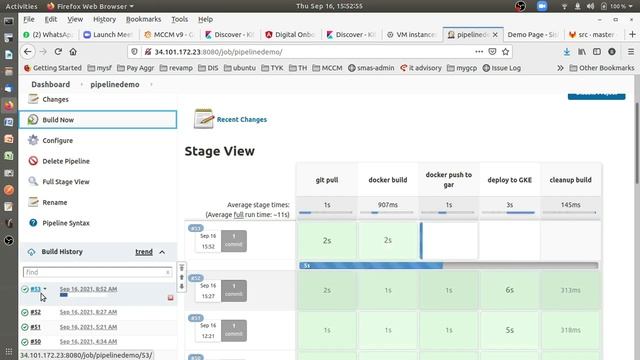The width and height of the screenshot is (640, 360).
Task: Open the Pipeline Syntax link
Action: click(x=66, y=223)
